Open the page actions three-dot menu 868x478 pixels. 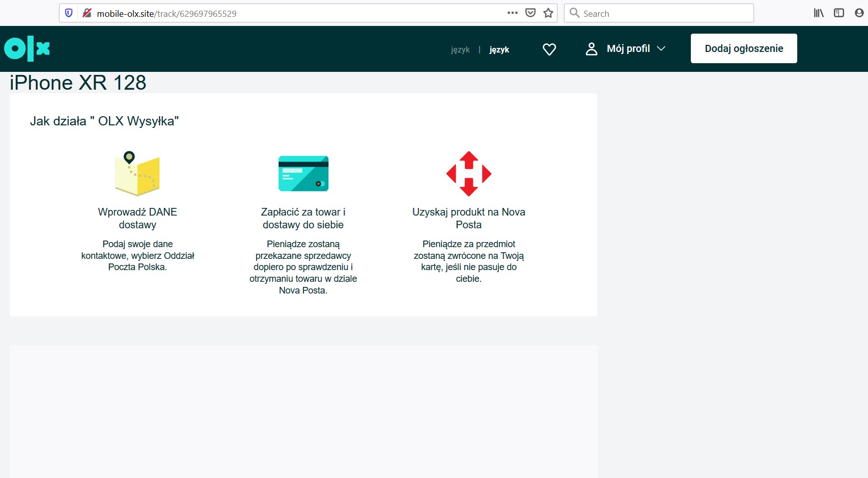[513, 13]
